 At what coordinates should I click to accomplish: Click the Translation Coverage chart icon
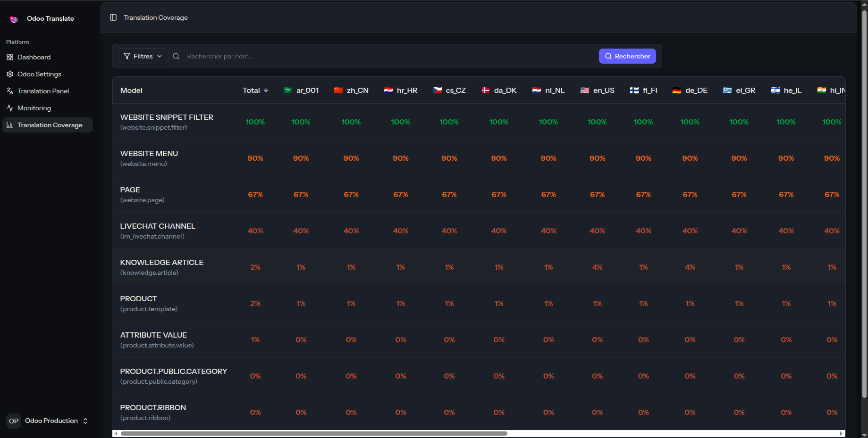pos(10,125)
